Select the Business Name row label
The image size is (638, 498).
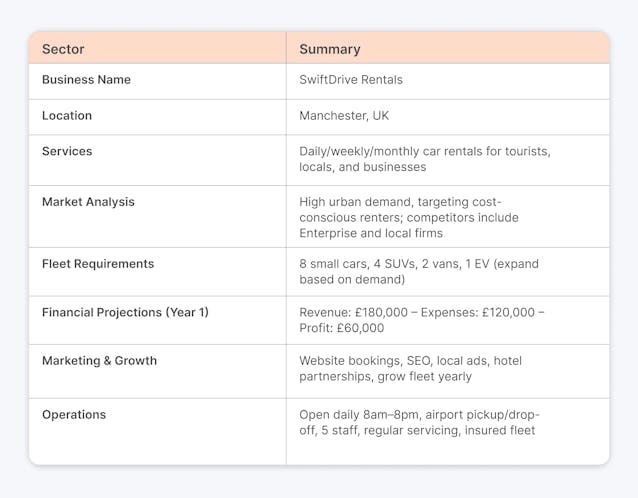click(x=86, y=80)
